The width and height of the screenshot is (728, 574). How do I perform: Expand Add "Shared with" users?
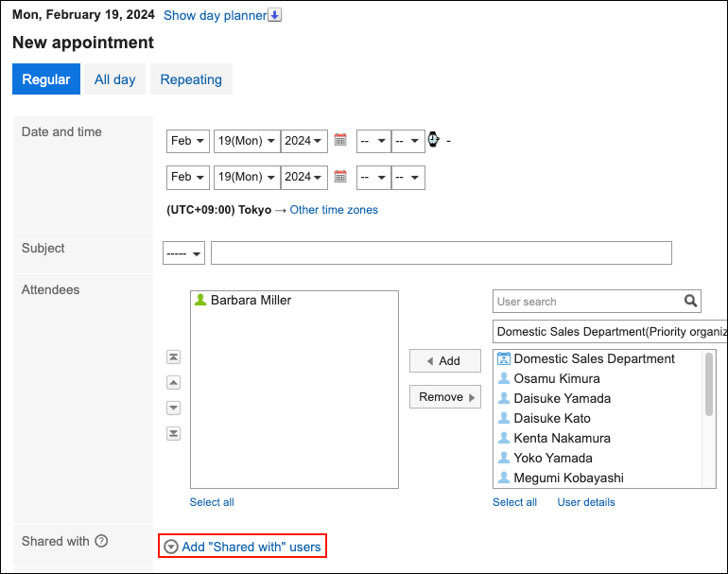pyautogui.click(x=251, y=547)
